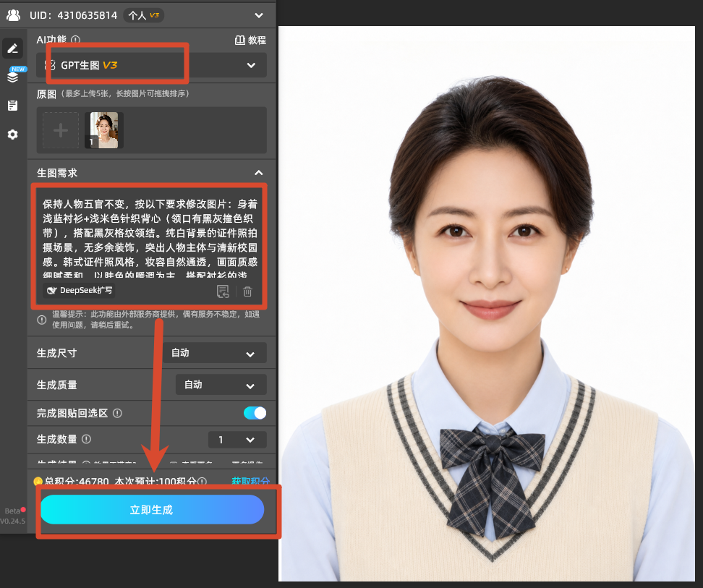Click the 个人 V3 membership badge
703x588 pixels.
(143, 15)
